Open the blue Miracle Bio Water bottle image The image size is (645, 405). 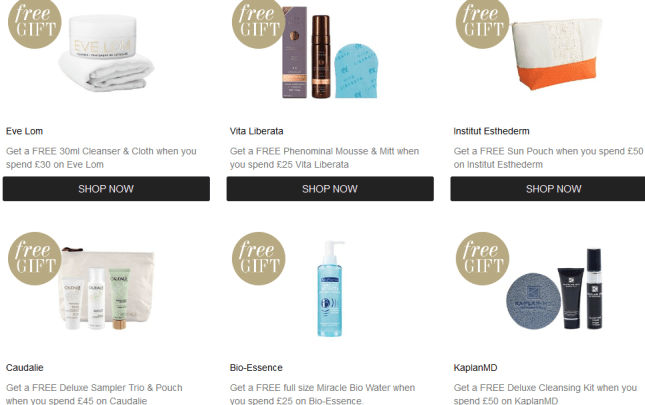click(x=330, y=288)
